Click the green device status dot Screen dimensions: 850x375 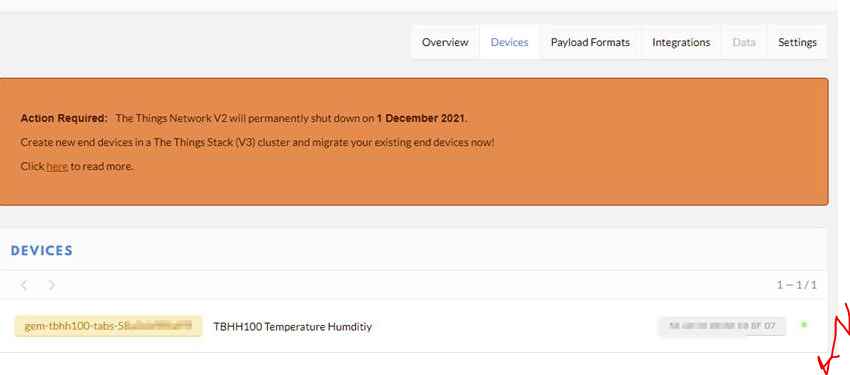pyautogui.click(x=804, y=325)
